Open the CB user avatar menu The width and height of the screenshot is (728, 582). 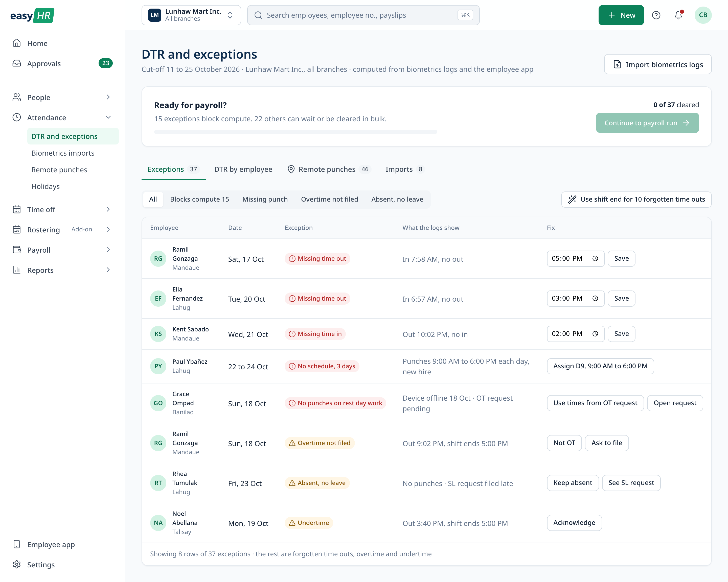(x=703, y=15)
